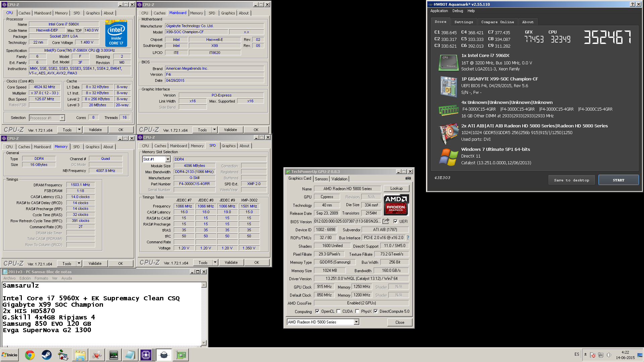Open Windows Explorer folder icon in taskbar

(80, 355)
